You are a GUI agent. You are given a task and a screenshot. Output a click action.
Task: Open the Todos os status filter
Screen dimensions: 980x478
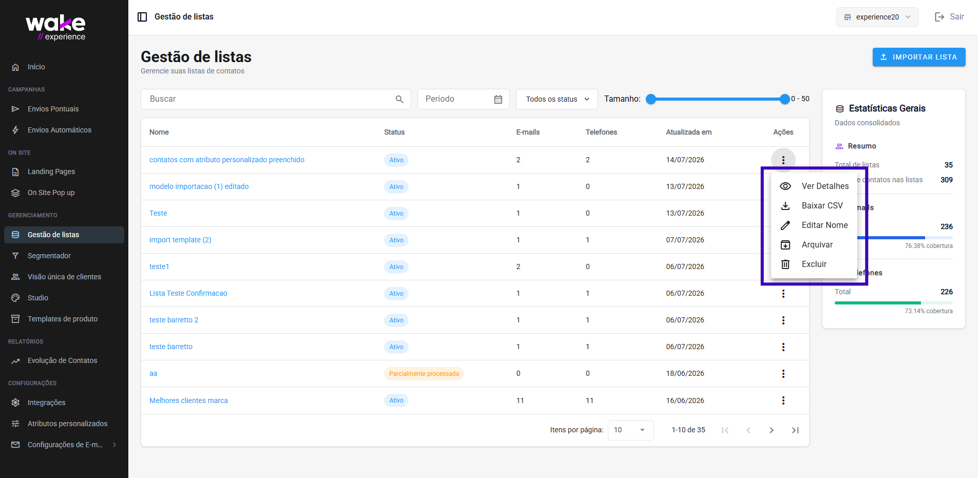[557, 99]
